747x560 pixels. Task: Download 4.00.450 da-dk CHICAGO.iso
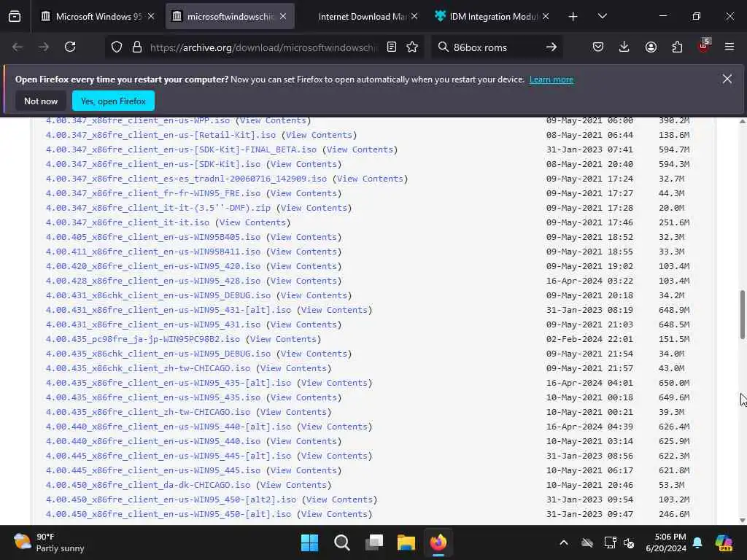tap(147, 485)
